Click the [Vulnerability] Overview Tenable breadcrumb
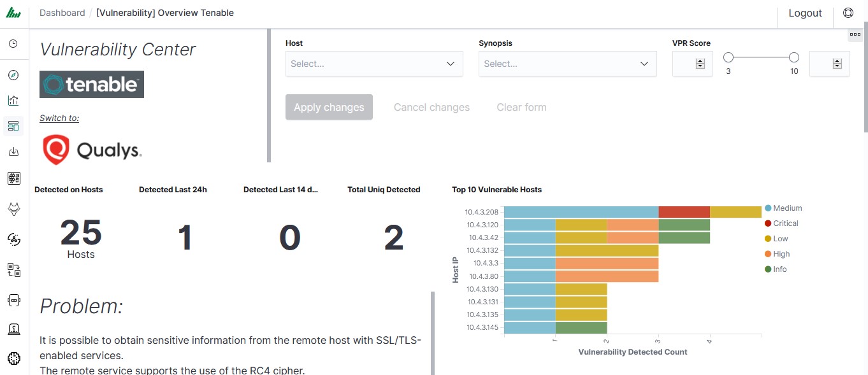Viewport: 868px width, 375px height. tap(165, 13)
